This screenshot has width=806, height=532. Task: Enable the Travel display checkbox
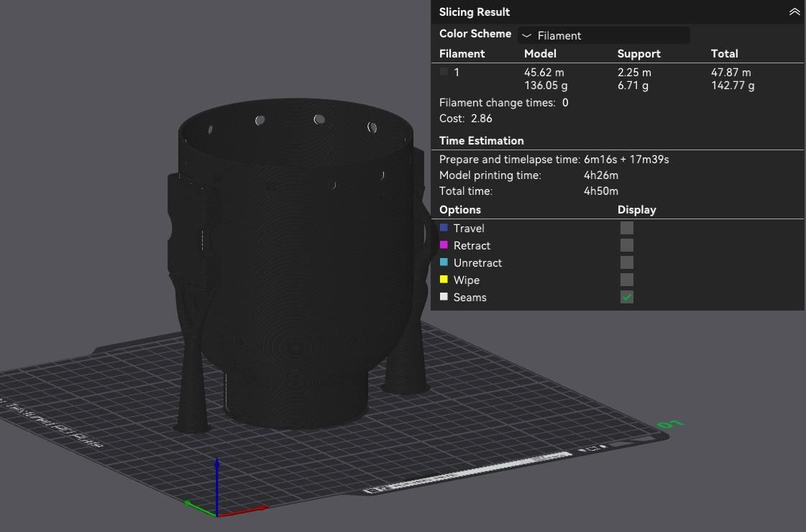click(x=626, y=228)
